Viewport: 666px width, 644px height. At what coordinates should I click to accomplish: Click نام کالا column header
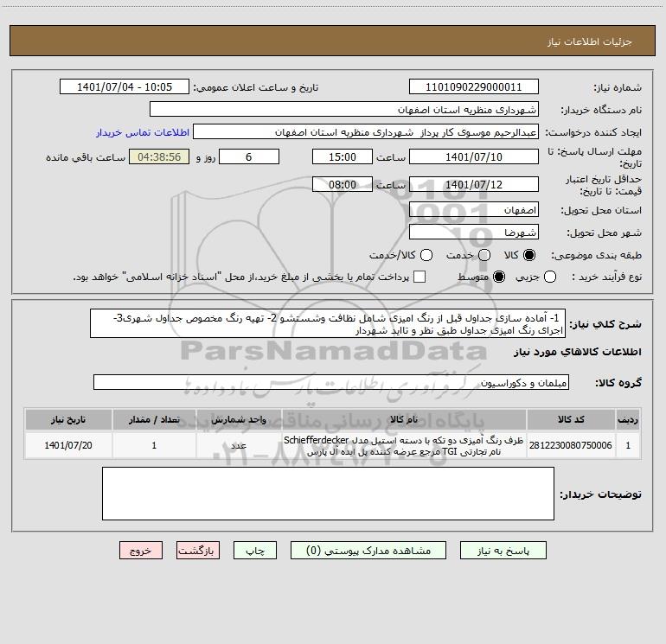[404, 419]
